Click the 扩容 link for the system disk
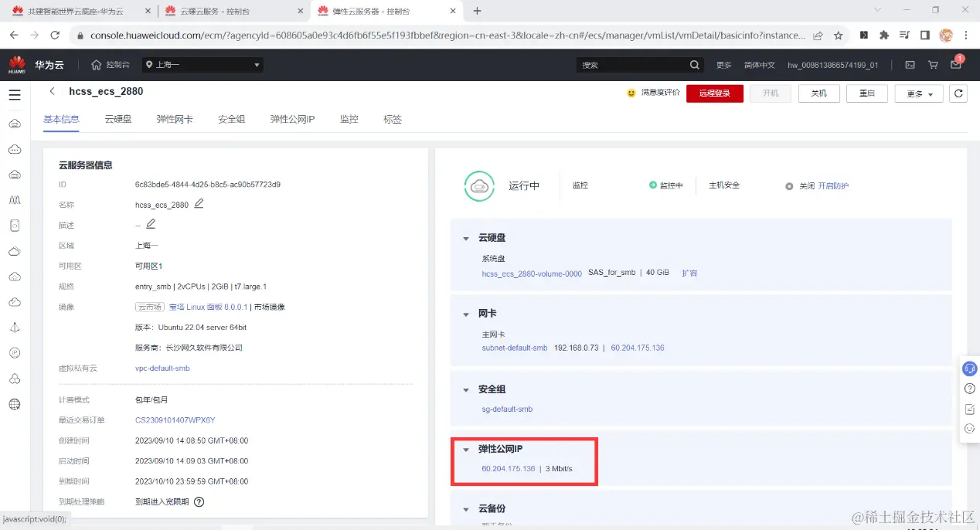Viewport: 980px width, 530px height. tap(689, 273)
